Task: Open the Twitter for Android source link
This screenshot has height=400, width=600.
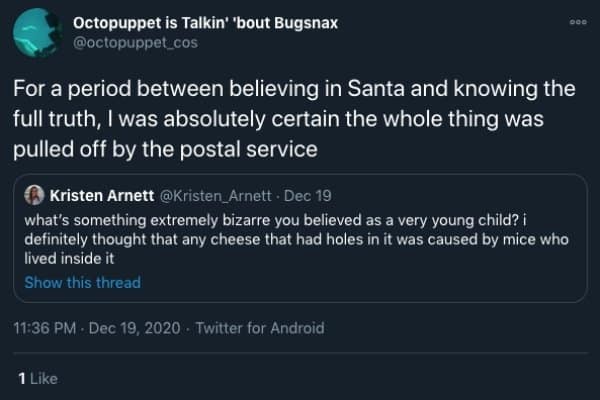Action: [x=260, y=328]
